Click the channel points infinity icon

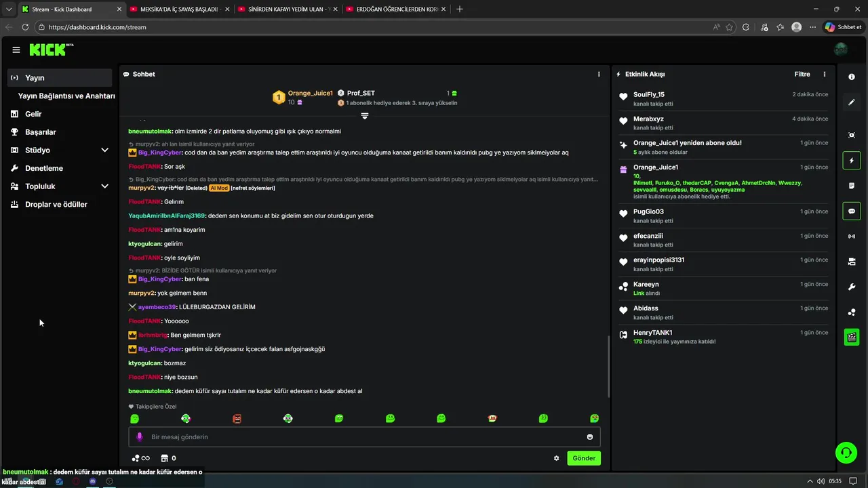tap(140, 458)
